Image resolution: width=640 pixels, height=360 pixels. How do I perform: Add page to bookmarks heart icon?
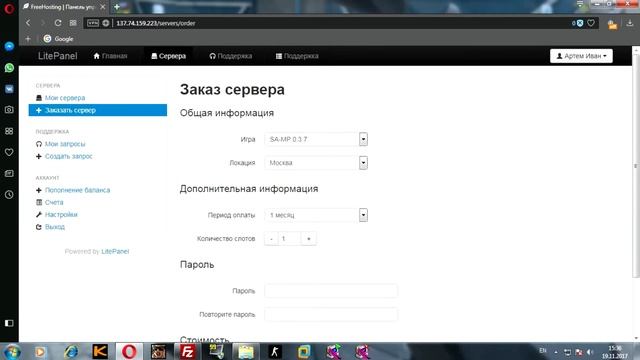tap(591, 23)
